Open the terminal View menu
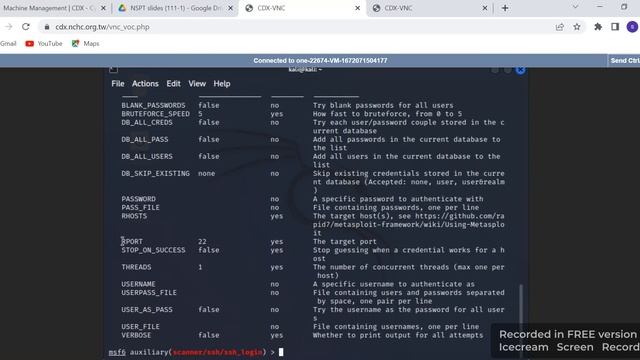The image size is (640, 360). tap(197, 84)
